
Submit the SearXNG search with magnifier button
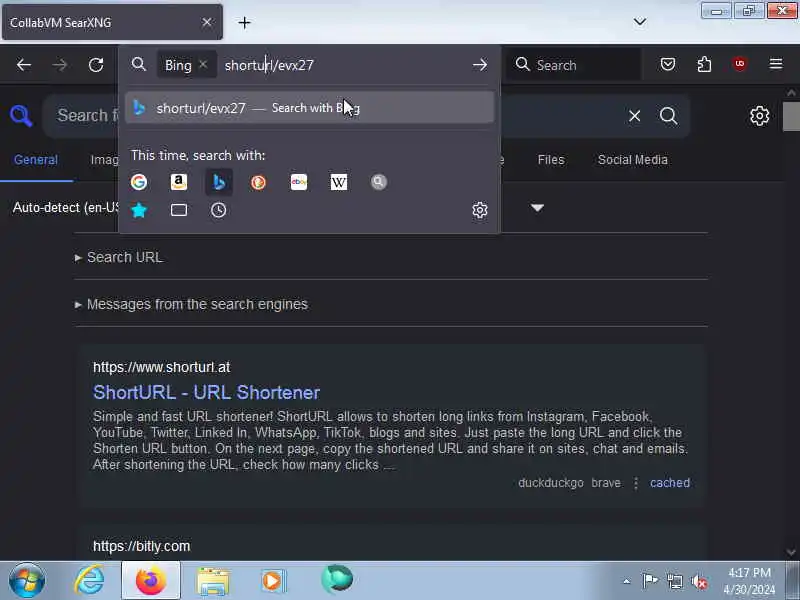point(668,116)
